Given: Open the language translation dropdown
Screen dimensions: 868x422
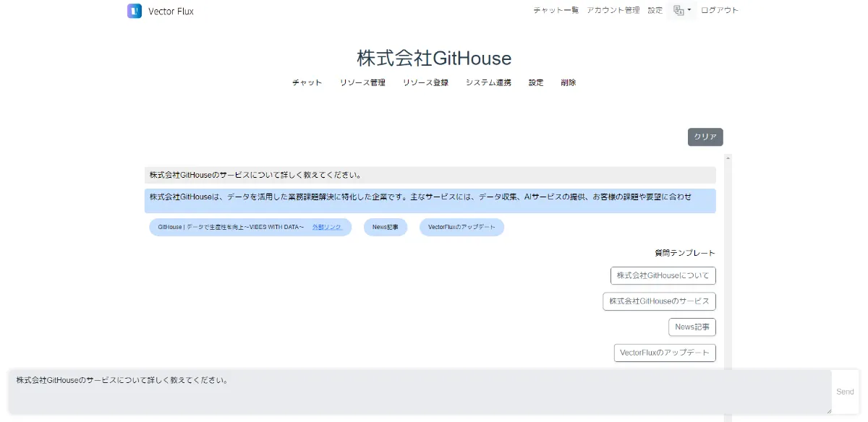Looking at the screenshot, I should pos(682,10).
